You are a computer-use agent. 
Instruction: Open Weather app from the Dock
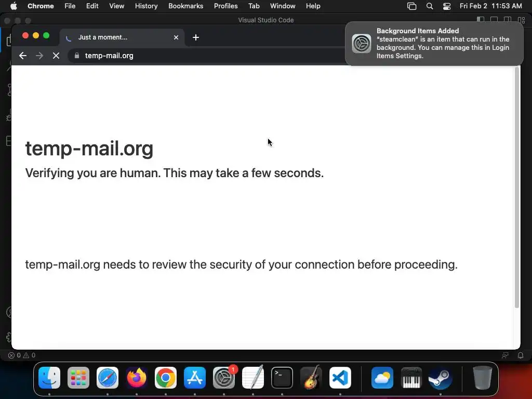[382, 378]
